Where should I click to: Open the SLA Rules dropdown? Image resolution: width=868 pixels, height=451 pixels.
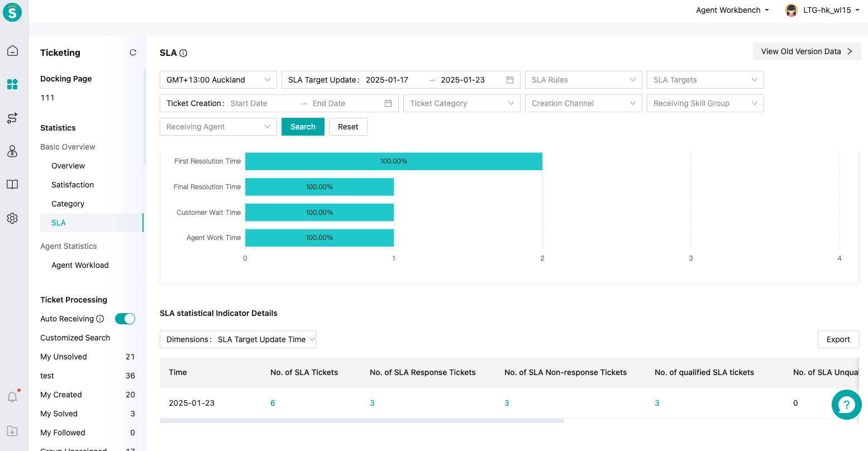(x=584, y=80)
